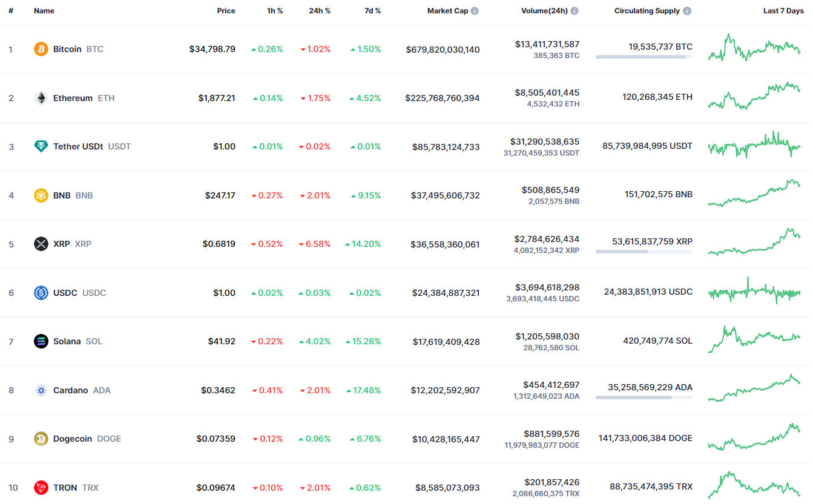Open XRP's 7-day sparkline chart
This screenshot has width=813, height=504.
[754, 242]
